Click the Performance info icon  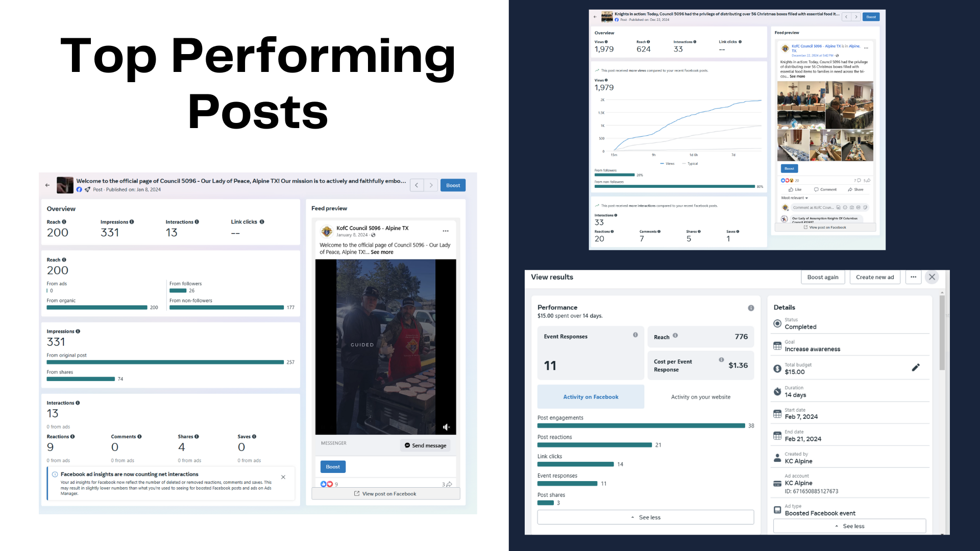pyautogui.click(x=751, y=308)
